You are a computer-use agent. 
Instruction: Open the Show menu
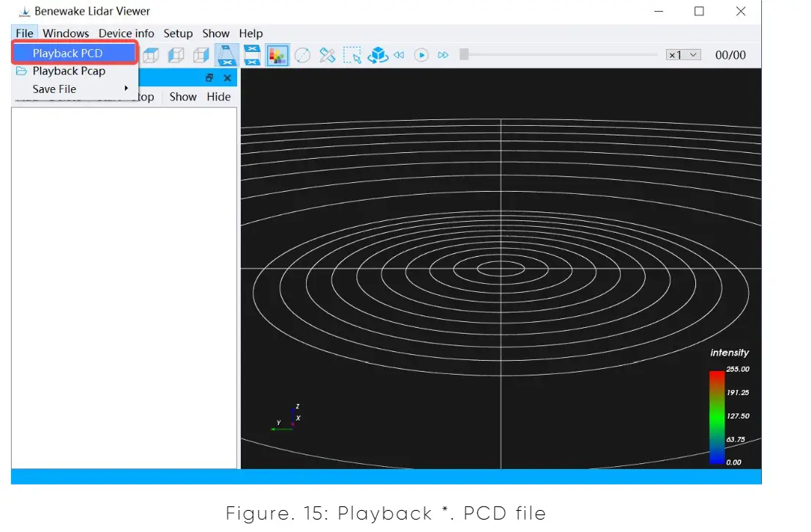(216, 33)
